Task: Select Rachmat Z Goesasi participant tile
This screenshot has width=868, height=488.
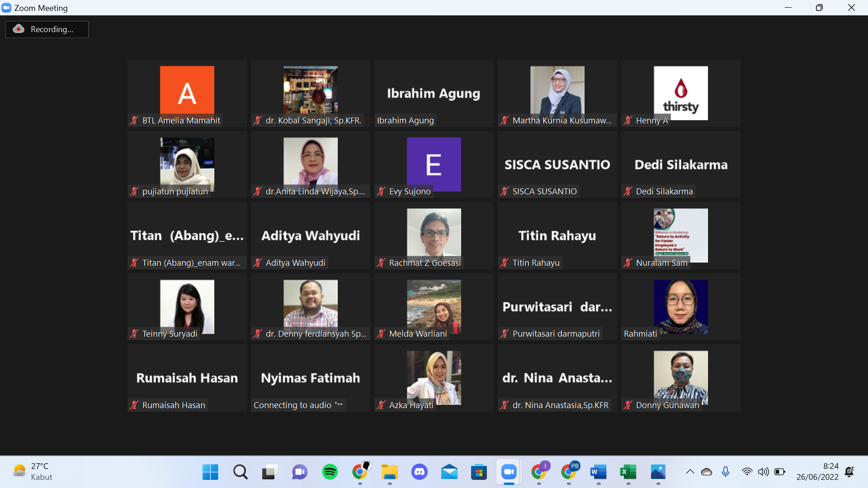Action: (434, 233)
